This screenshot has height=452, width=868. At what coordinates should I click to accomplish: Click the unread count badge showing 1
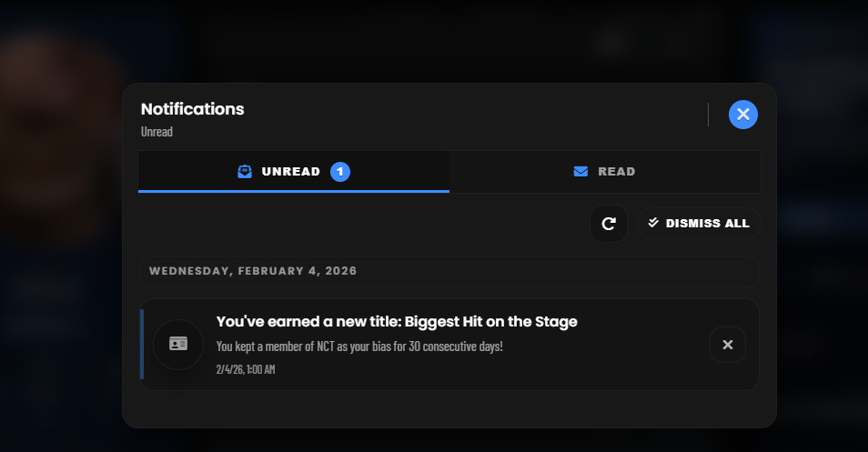pos(340,172)
